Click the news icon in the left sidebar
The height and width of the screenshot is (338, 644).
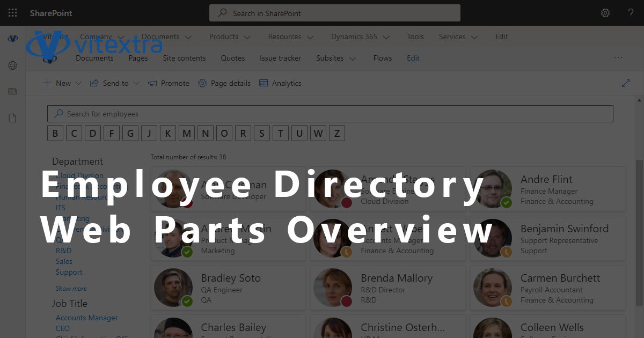pyautogui.click(x=12, y=91)
